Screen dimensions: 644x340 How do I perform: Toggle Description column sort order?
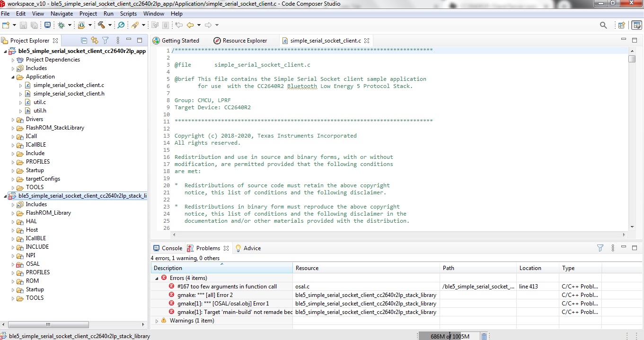[222, 268]
